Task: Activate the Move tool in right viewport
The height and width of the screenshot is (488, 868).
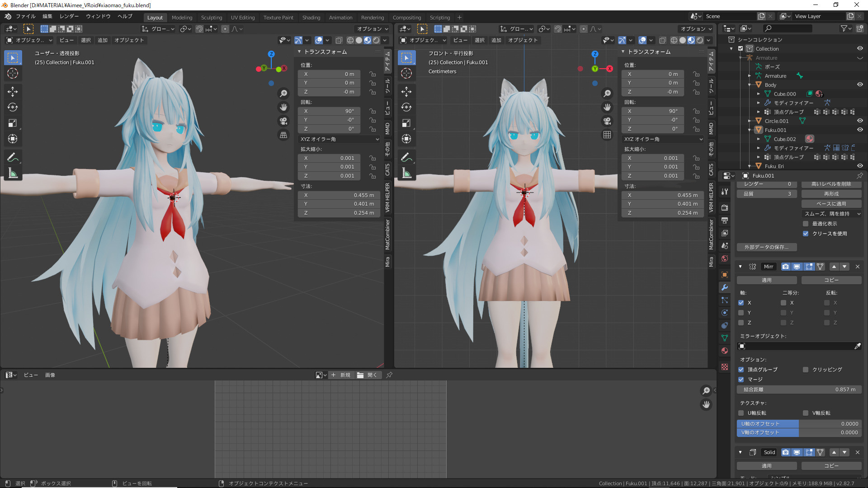Action: coord(406,92)
